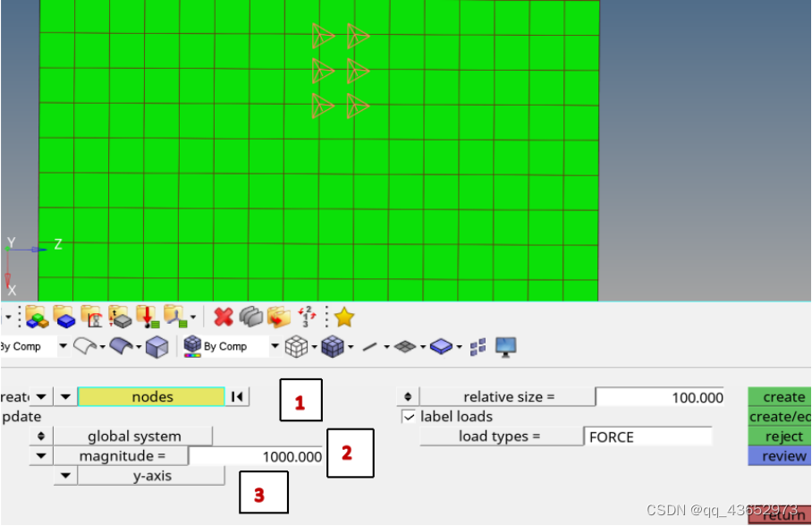This screenshot has width=812, height=526.
Task: Select the yellow nodes entity selector
Action: click(151, 397)
